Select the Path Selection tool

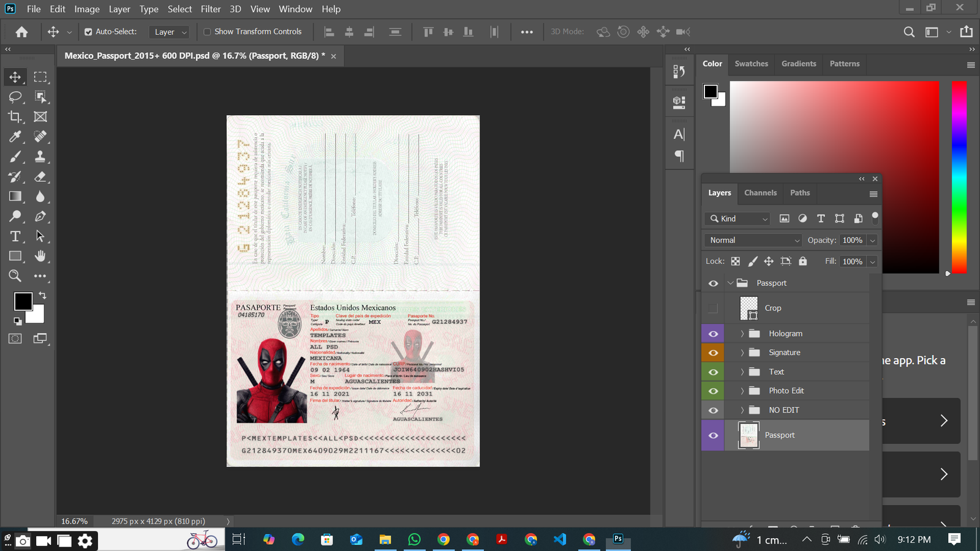[x=40, y=236]
